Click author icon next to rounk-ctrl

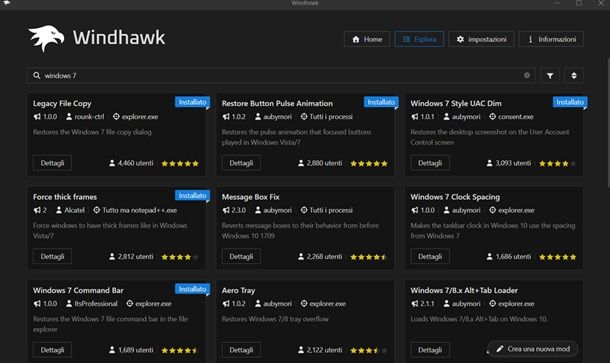tap(69, 117)
